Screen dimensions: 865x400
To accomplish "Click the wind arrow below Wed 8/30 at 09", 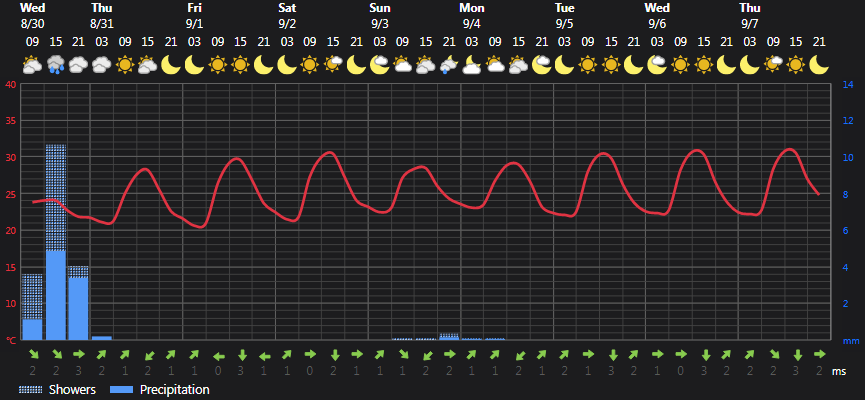I will point(33,354).
